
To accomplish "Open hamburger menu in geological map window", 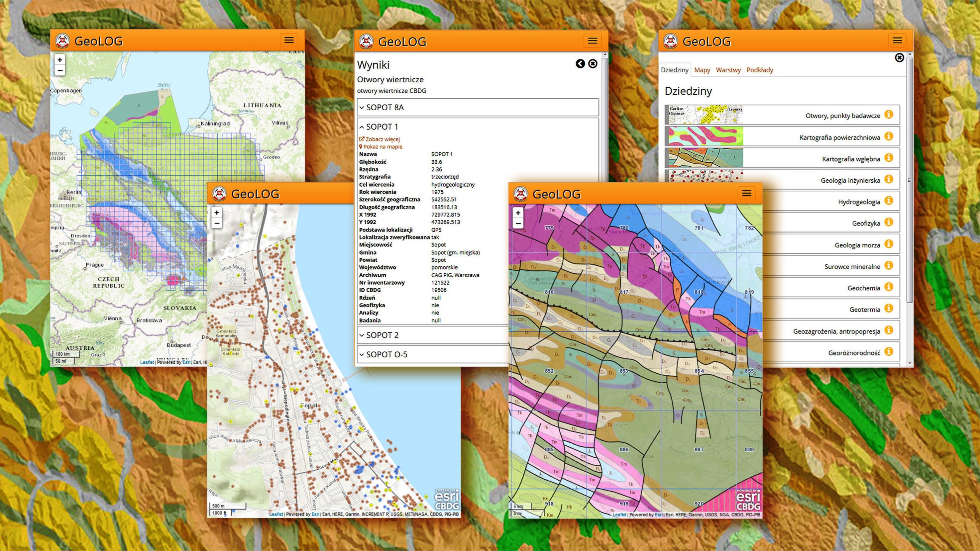I will 746,193.
